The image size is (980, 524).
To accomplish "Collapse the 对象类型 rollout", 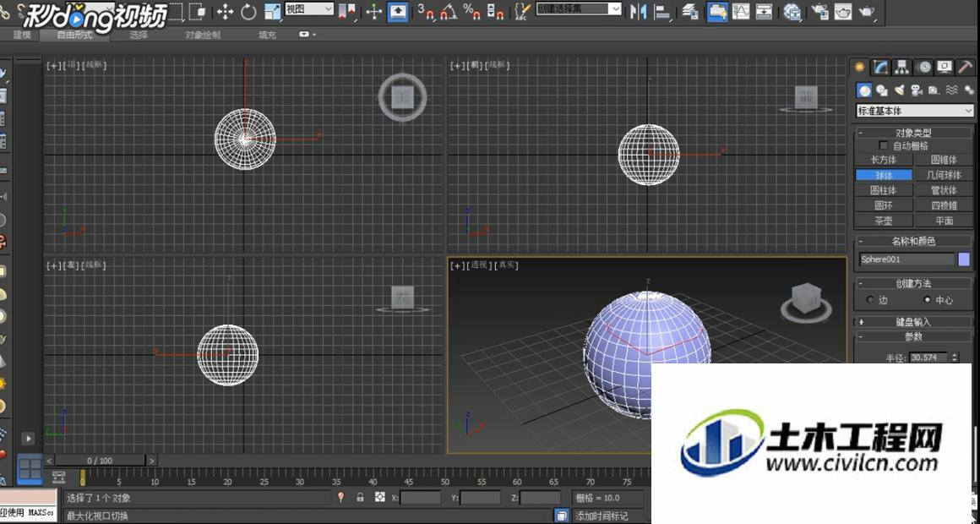I will (914, 133).
